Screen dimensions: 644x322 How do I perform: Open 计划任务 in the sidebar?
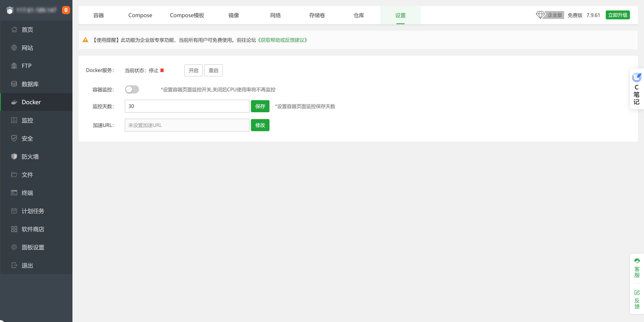coord(36,211)
